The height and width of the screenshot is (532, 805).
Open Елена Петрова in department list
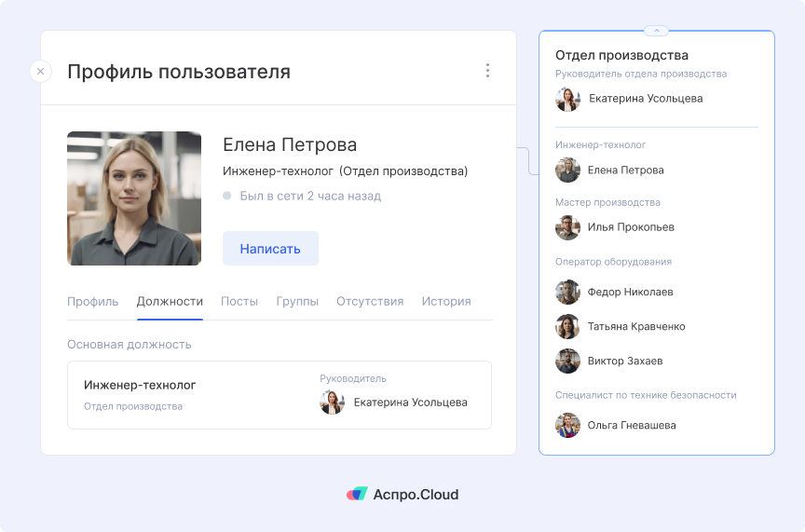625,171
